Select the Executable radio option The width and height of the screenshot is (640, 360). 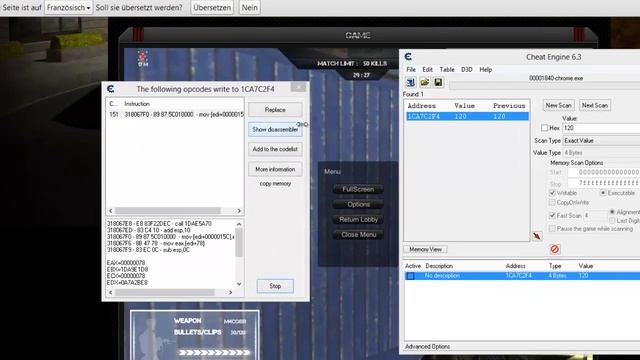point(603,193)
